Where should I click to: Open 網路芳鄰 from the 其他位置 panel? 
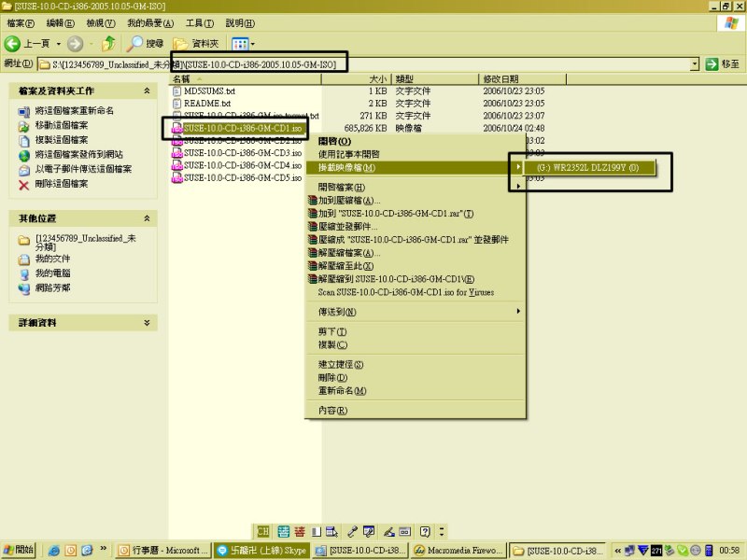click(x=52, y=288)
